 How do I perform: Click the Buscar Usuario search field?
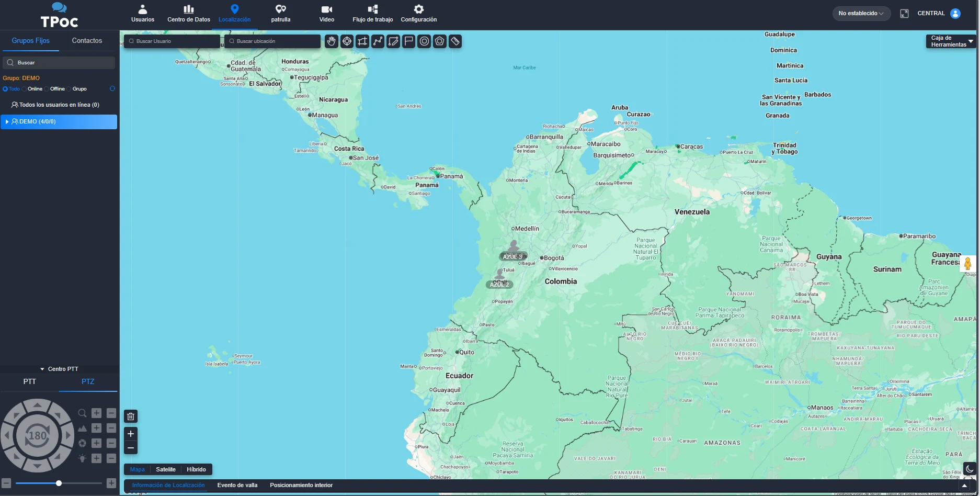[172, 41]
